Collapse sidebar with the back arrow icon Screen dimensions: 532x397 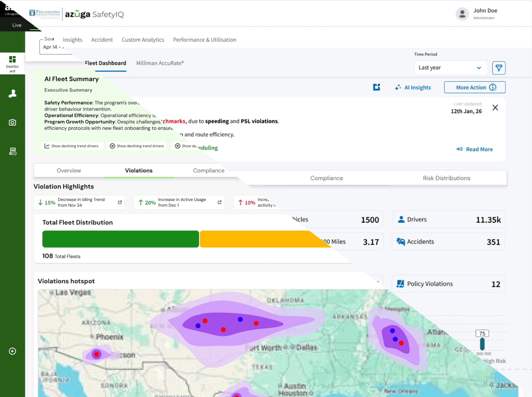[x=12, y=351]
